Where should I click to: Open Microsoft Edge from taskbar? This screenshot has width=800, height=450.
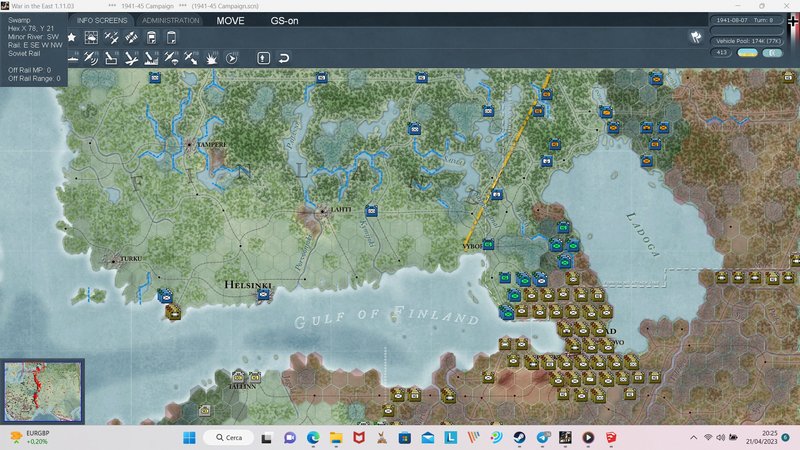[x=313, y=438]
